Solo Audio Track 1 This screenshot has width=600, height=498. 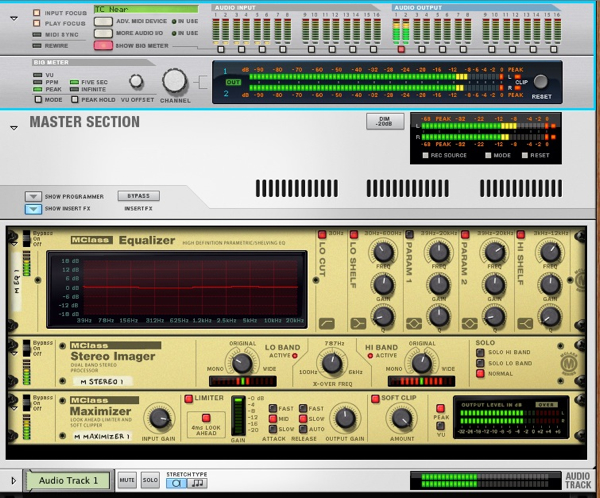pos(150,480)
